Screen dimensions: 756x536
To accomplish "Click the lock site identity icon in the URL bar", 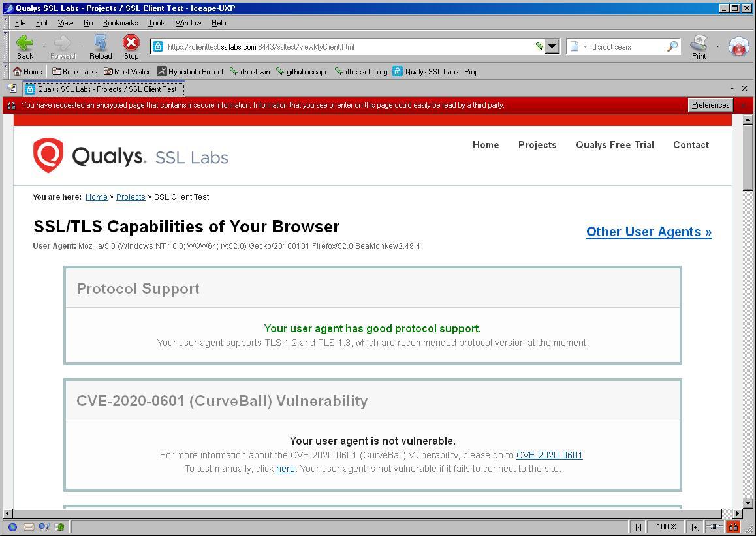I will 157,47.
